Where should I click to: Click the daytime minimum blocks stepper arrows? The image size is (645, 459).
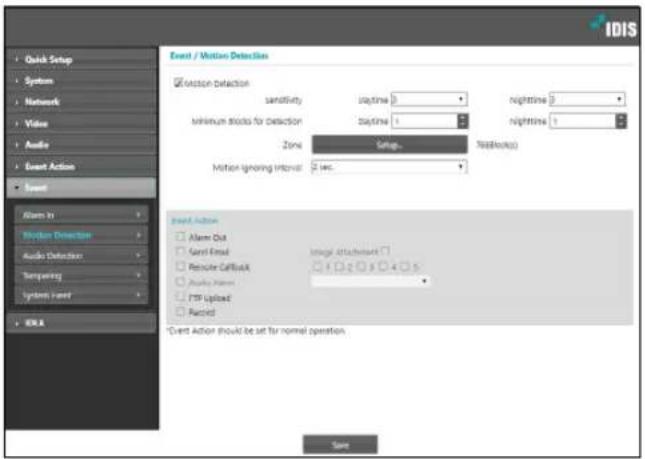[x=463, y=121]
